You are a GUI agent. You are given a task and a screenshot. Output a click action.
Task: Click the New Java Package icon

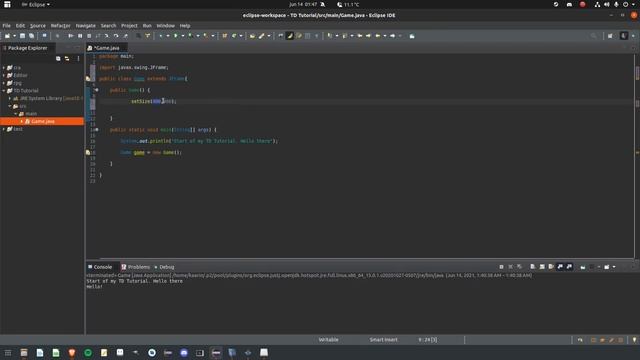(x=224, y=36)
